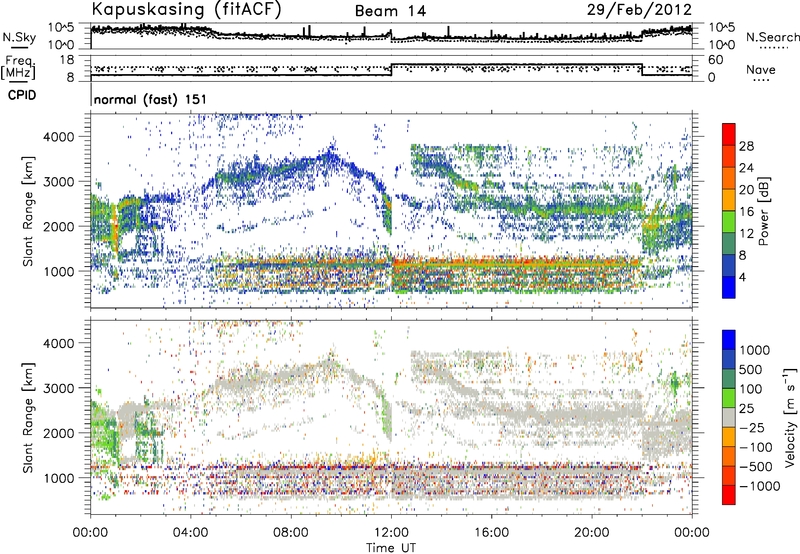Click the power colorbar red segment at the top
This screenshot has height=554, width=800.
point(729,135)
